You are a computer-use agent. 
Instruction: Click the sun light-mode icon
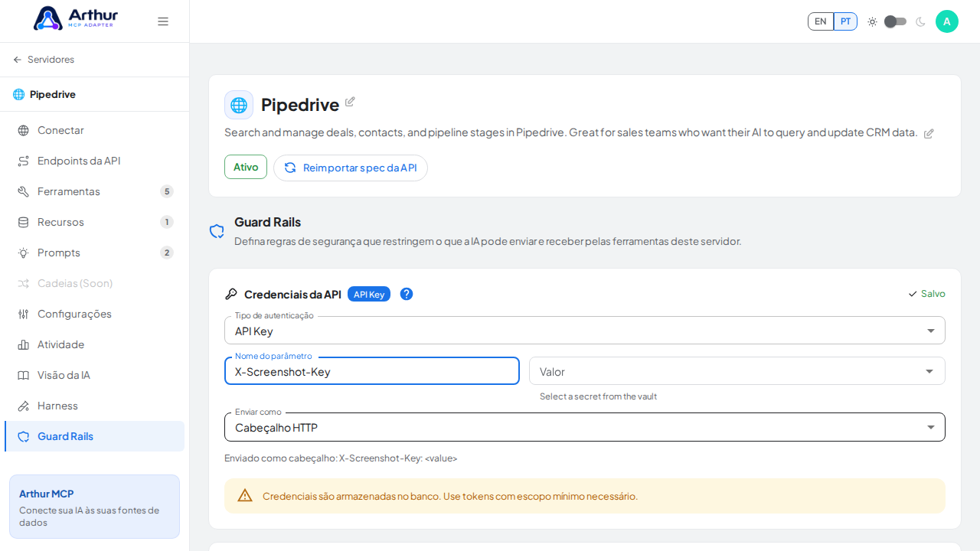pos(872,21)
